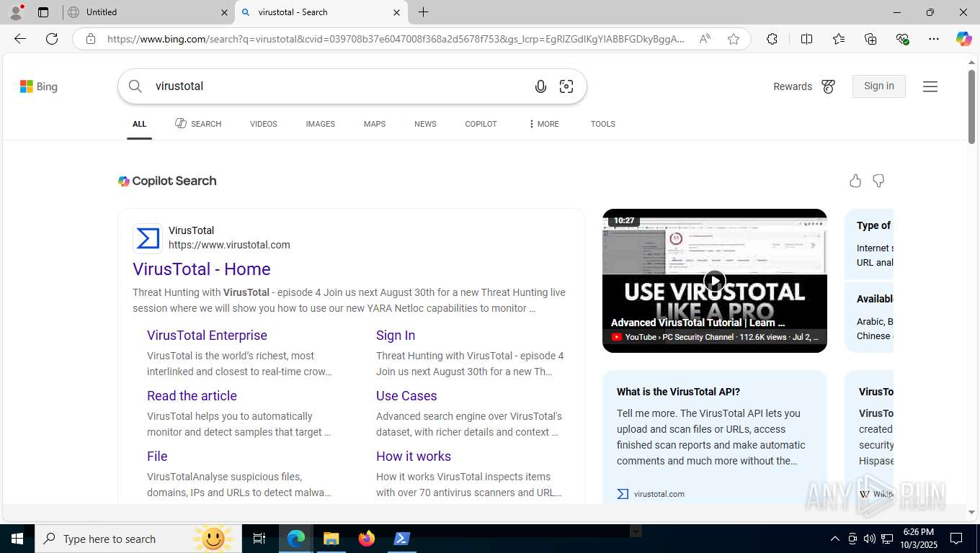Click the Sign in button

879,86
